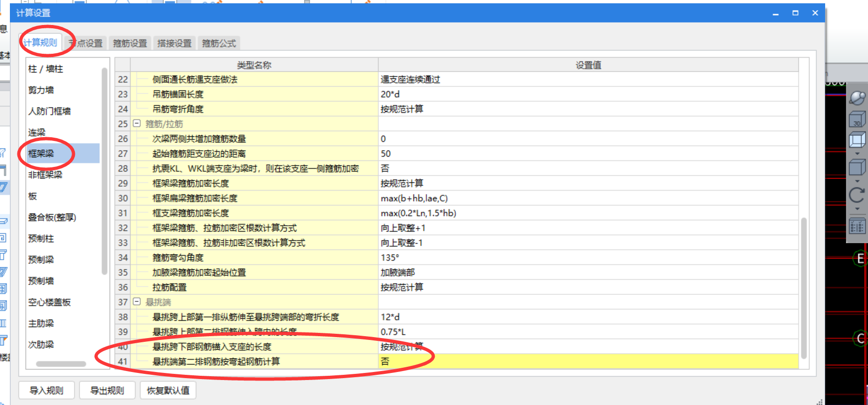The image size is (868, 405).
Task: Click the max(0.2*Ln,1.5*hb) value cell
Action: (588, 213)
